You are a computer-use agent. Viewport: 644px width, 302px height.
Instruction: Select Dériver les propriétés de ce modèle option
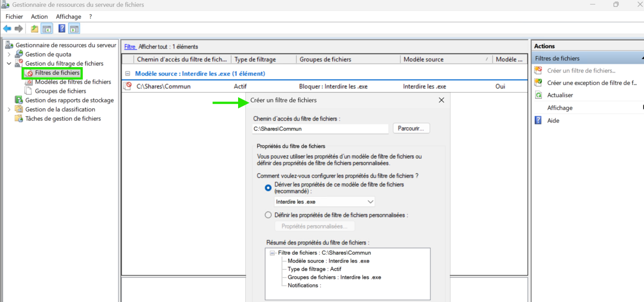[x=268, y=188]
